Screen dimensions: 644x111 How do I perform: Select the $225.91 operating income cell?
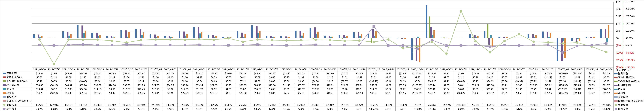pos(432,73)
